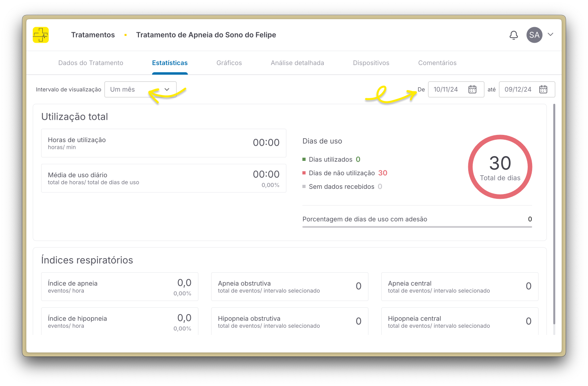
Task: Open calendar picker for start date
Action: (472, 89)
